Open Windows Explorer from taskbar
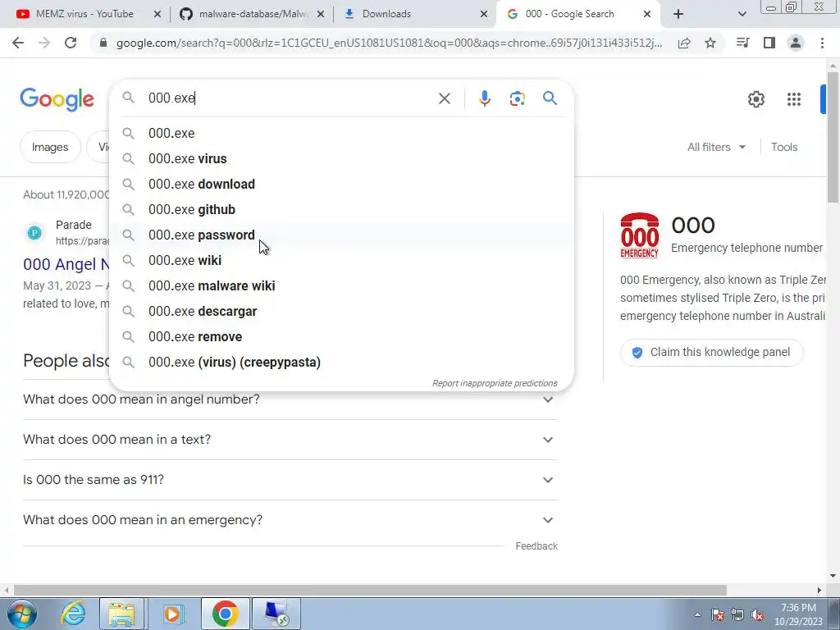The width and height of the screenshot is (840, 630). [121, 614]
